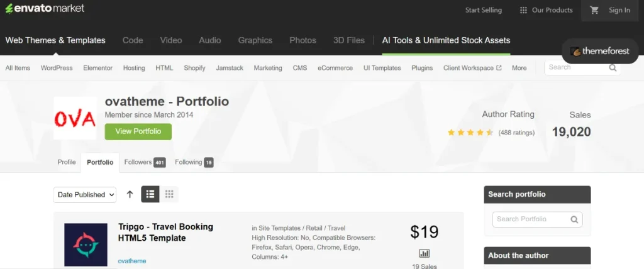Screen dimensions: 644x269
Task: Open the Following tab
Action: (x=194, y=163)
